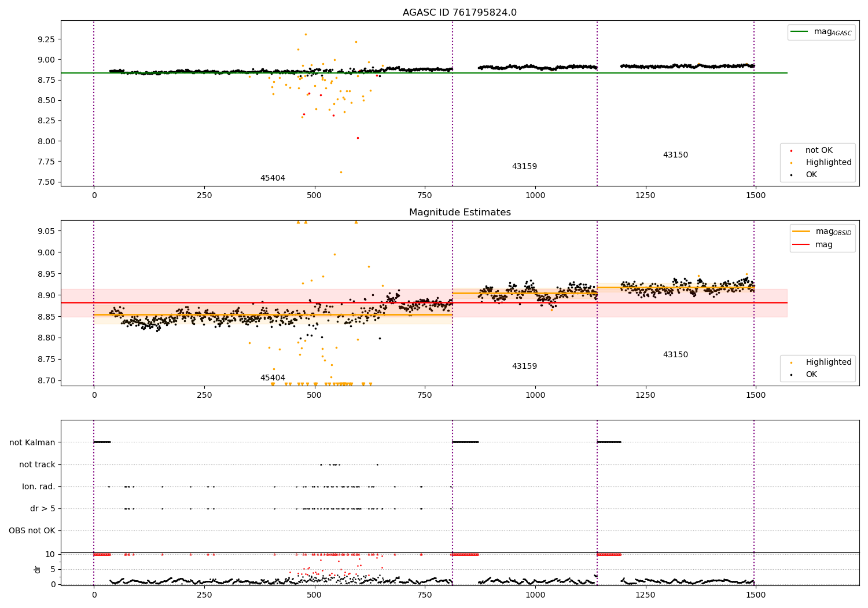Click y-tick 8.00 in the AGASC ID plot
This screenshot has height=608, width=868.
[46, 141]
